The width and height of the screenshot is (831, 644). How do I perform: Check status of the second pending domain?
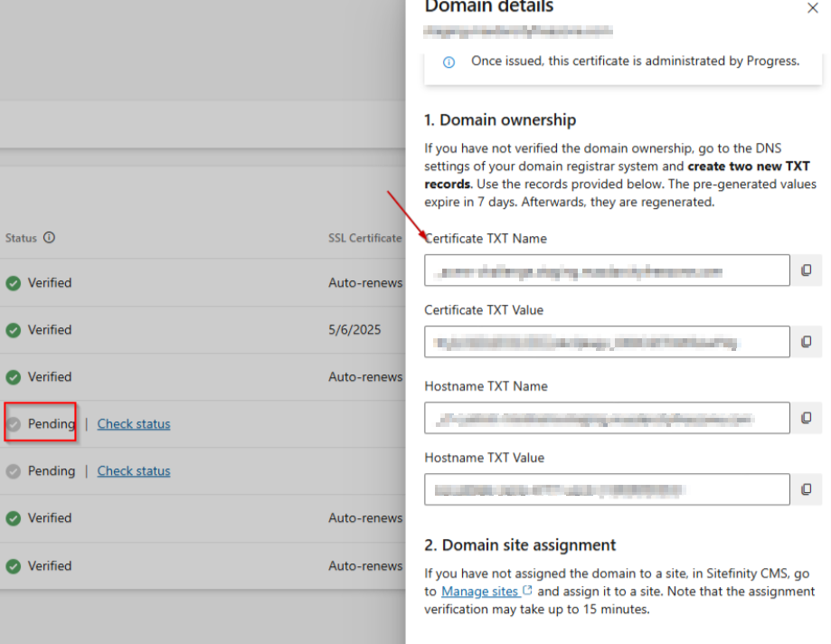coord(133,470)
